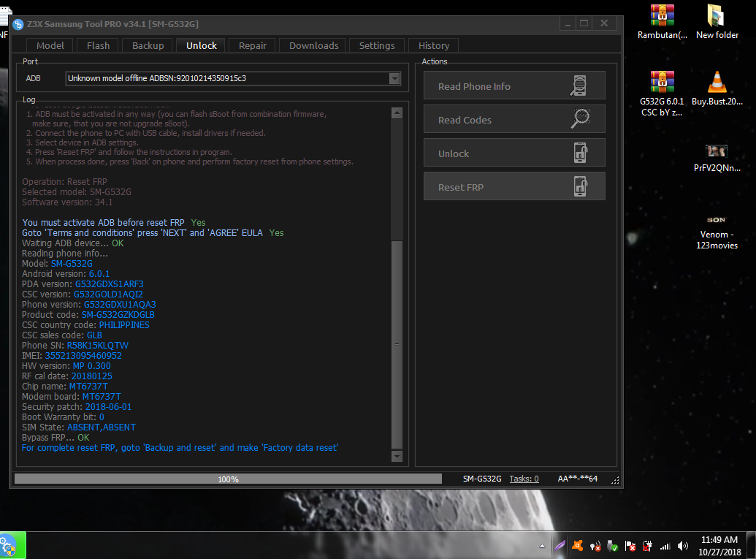Viewport: 756px width, 559px height.
Task: Click the safely remove hardware tray icon
Action: 612,546
